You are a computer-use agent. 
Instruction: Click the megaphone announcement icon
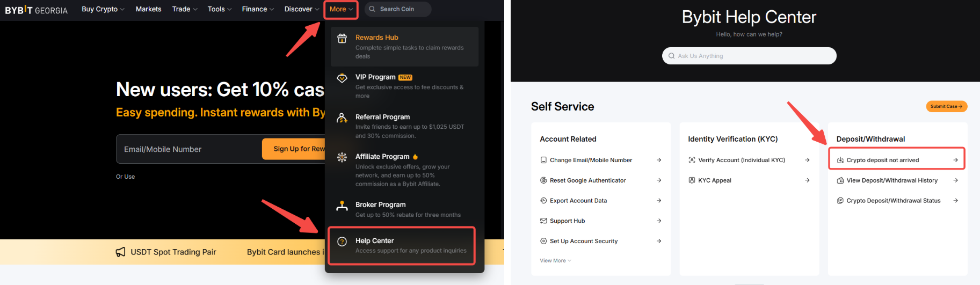tap(121, 252)
